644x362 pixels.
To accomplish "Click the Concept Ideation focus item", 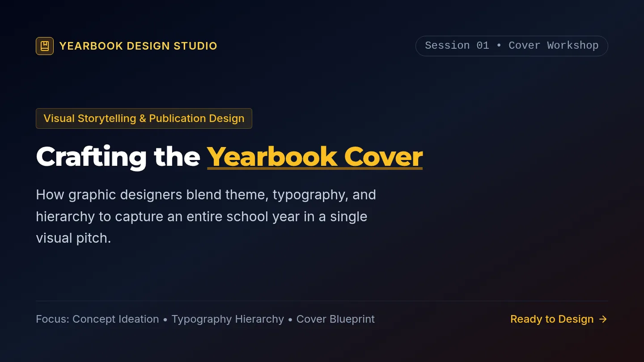I will pos(116,319).
